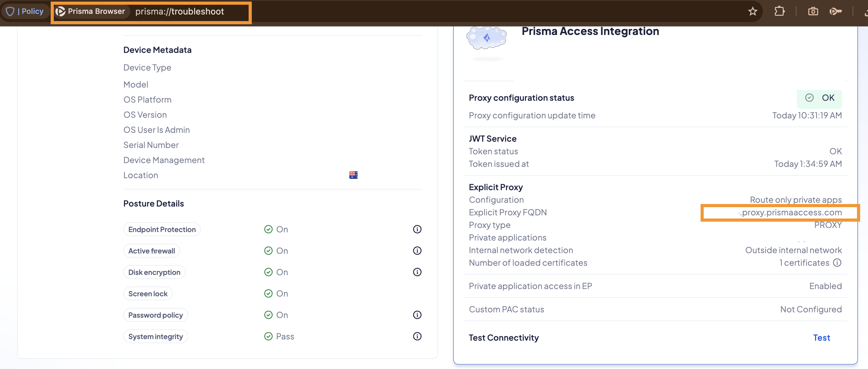Click the "OS Platform" label
Screen dimensions: 868x369
click(147, 100)
